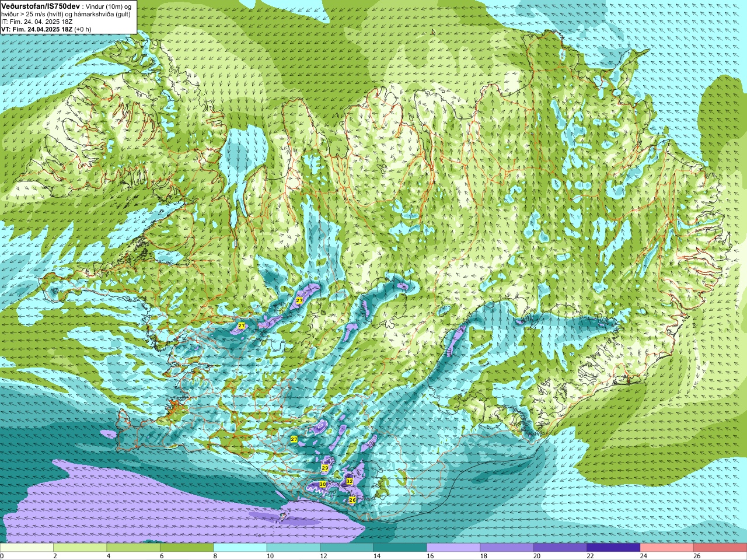Screen dimensions: 747x560
Task: Pick the legend scale number 16
Action: point(430,556)
